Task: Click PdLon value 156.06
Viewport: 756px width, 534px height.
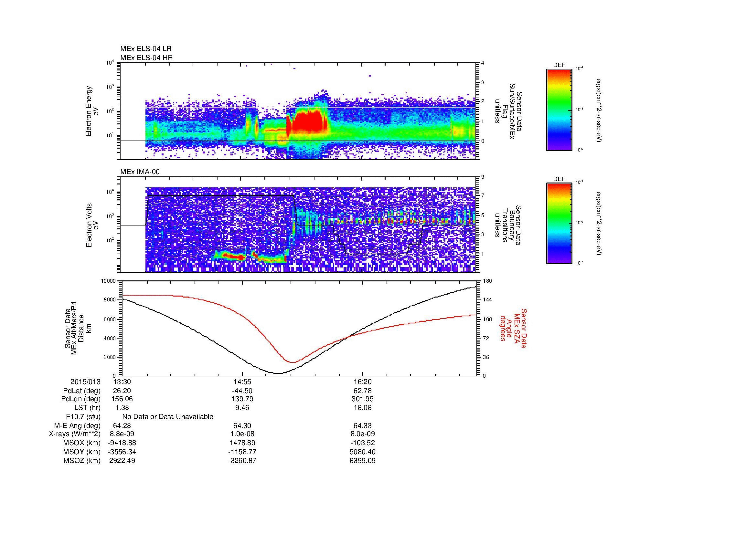Action: pyautogui.click(x=122, y=399)
